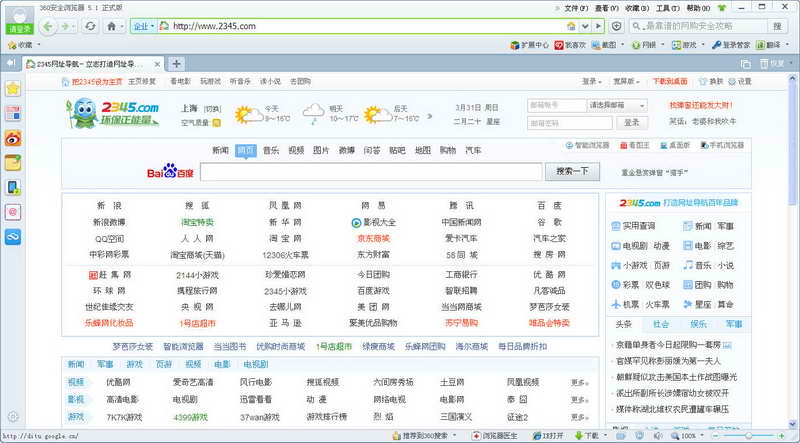Open the 优酷网 video link

click(118, 382)
